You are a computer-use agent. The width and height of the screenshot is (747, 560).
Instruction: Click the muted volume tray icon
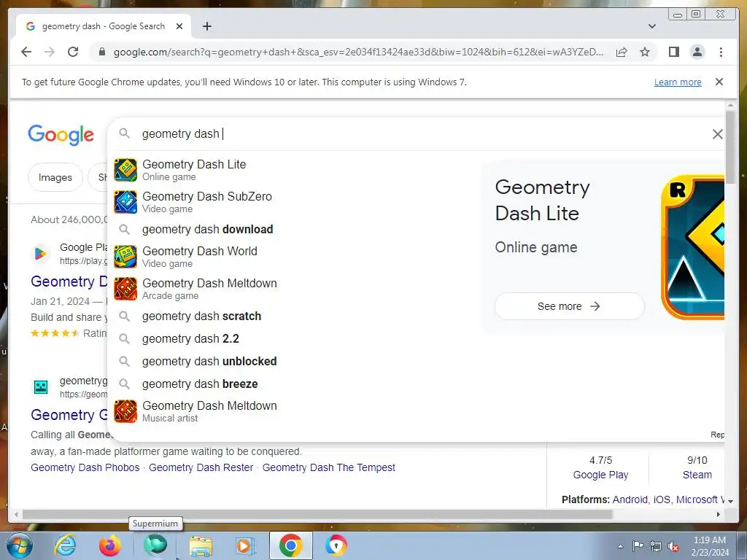tap(673, 547)
